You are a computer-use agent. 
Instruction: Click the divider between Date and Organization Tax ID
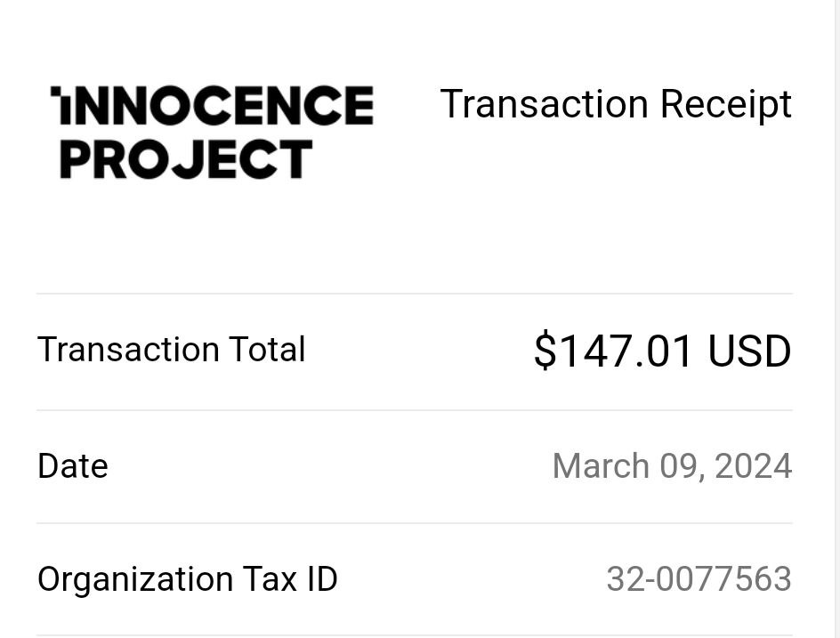[415, 523]
